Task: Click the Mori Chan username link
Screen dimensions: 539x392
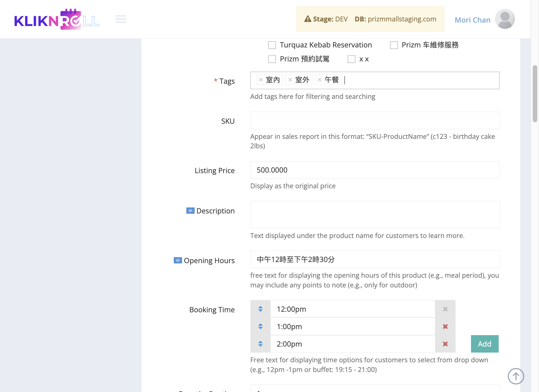Action: point(472,20)
